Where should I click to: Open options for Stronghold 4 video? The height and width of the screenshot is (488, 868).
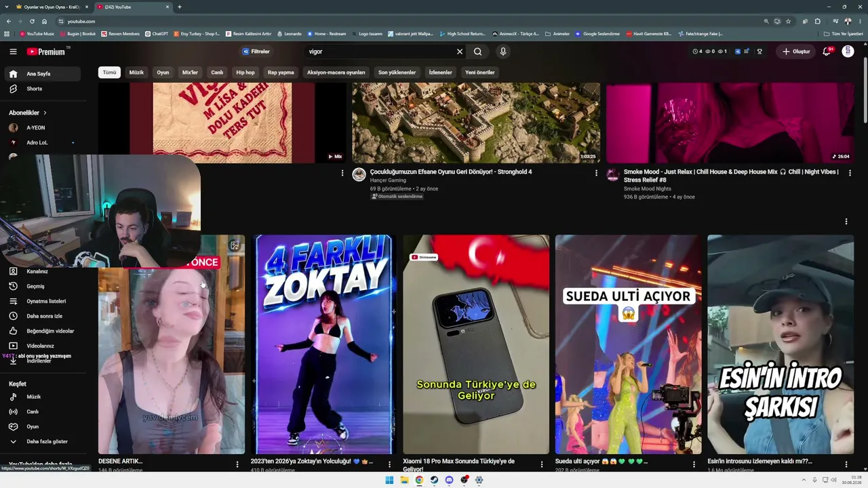click(596, 173)
